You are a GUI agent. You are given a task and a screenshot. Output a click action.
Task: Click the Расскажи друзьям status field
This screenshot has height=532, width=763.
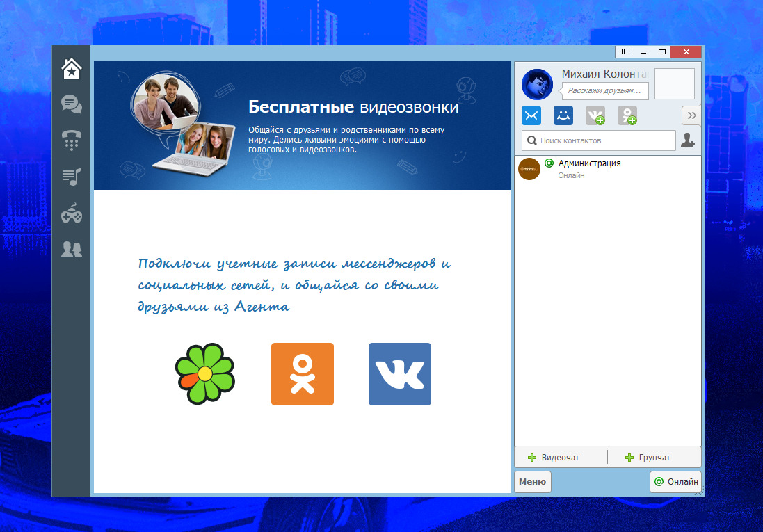605,90
